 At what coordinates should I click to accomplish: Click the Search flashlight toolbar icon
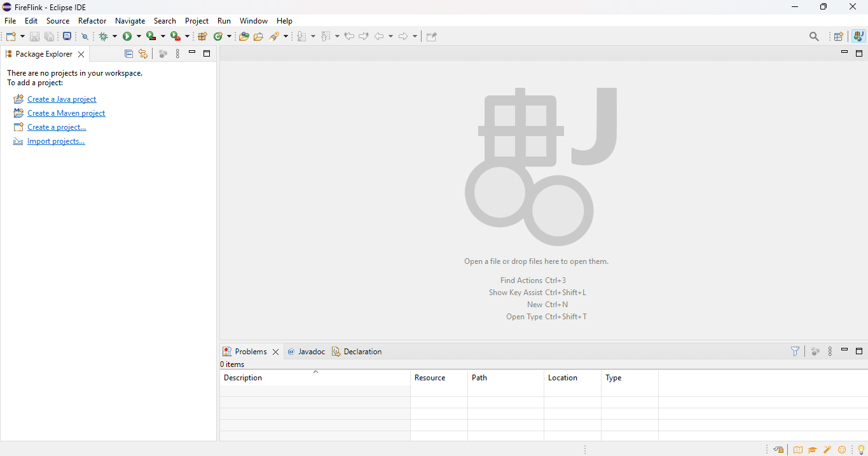[274, 36]
